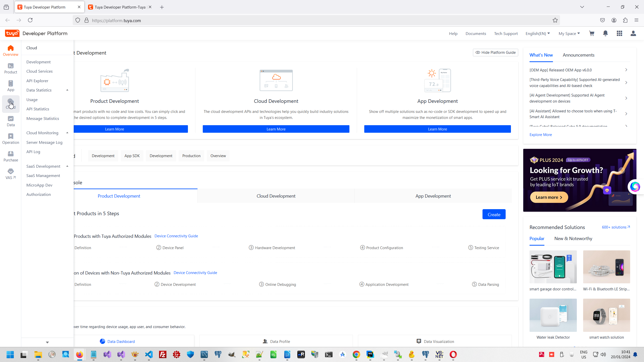Open the Explore More link
The image size is (644, 362).
click(x=541, y=135)
